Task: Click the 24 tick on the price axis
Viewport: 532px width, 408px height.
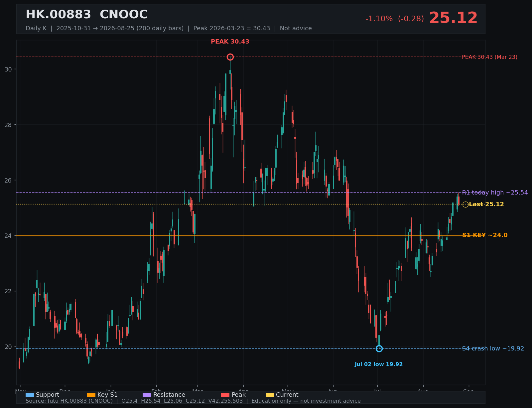Action: click(8, 235)
